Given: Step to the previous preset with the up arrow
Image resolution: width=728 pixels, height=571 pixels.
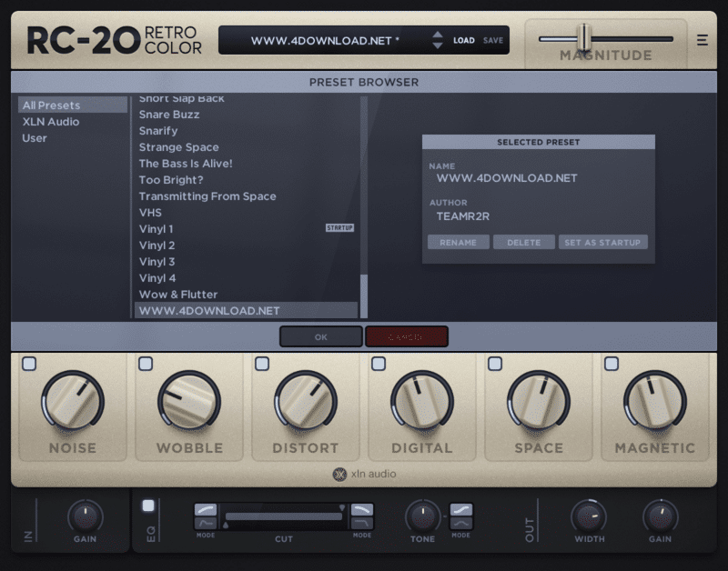Looking at the screenshot, I should point(438,35).
